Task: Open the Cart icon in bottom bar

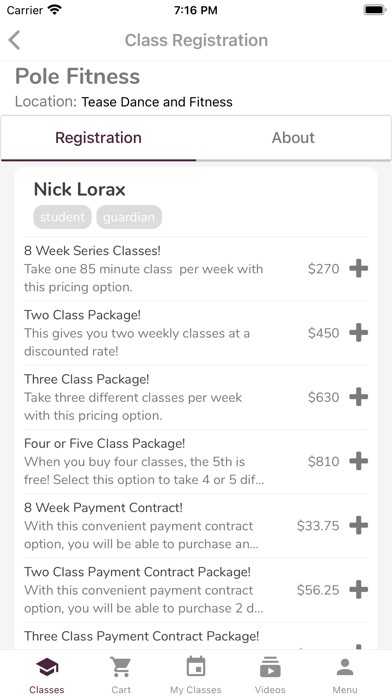Action: tap(121, 674)
